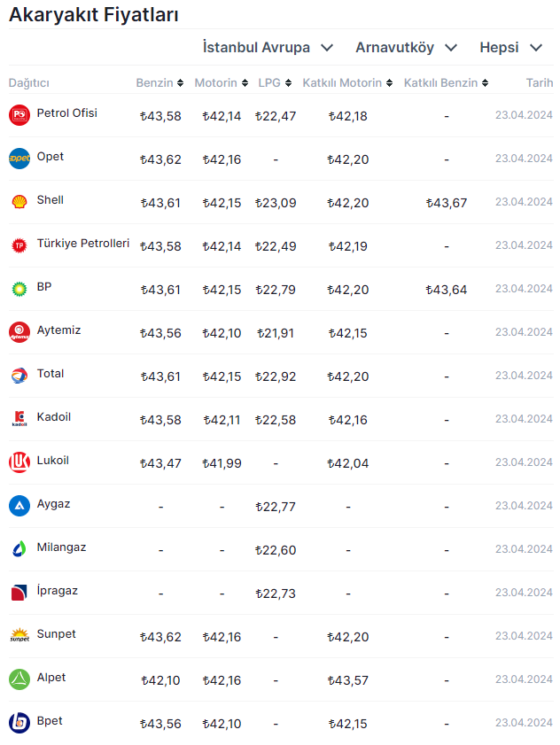The image size is (560, 745).
Task: Click the Aygaz logo icon
Action: point(19,506)
